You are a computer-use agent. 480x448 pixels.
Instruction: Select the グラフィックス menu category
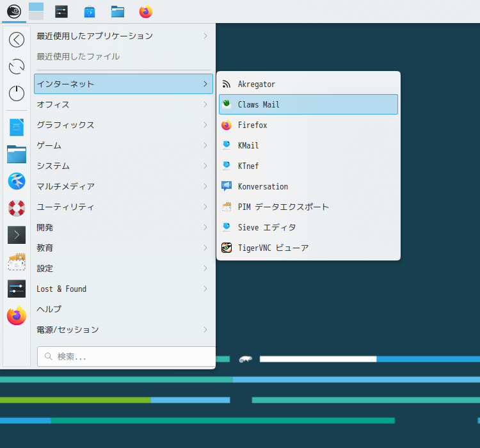coord(124,125)
